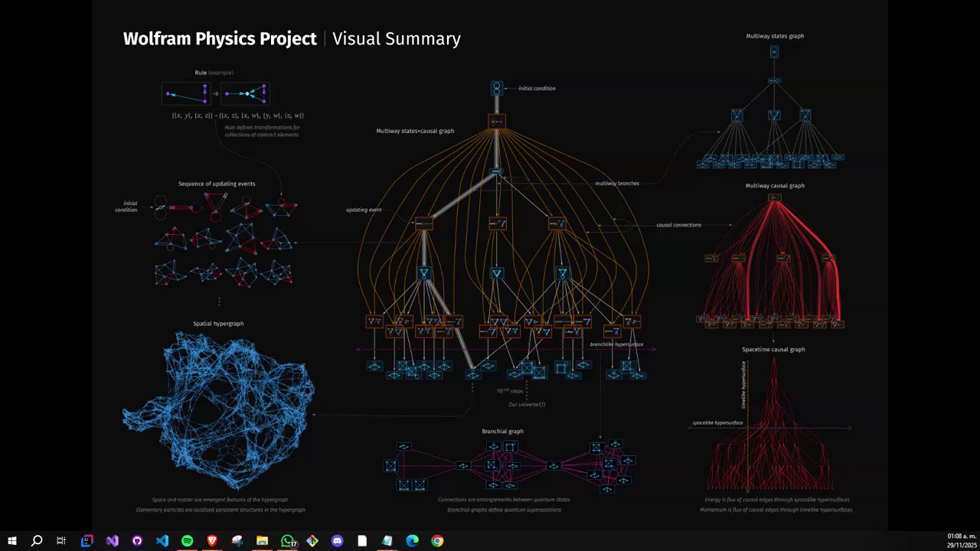Open Visual Studio Code taskbar icon
980x551 pixels.
[162, 541]
